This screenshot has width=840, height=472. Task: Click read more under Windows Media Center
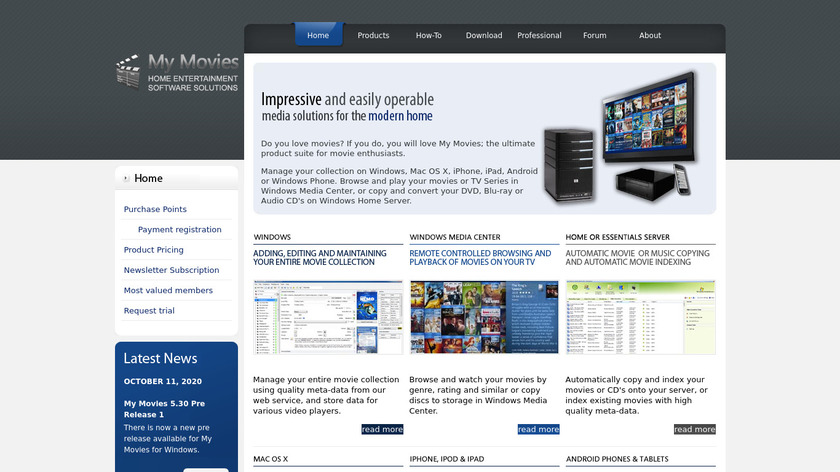point(538,429)
